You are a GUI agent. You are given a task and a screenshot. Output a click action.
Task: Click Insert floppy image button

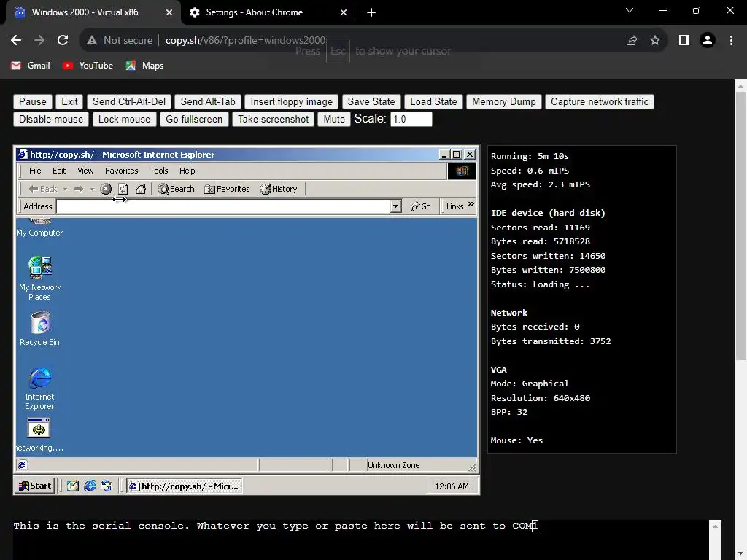pos(292,101)
